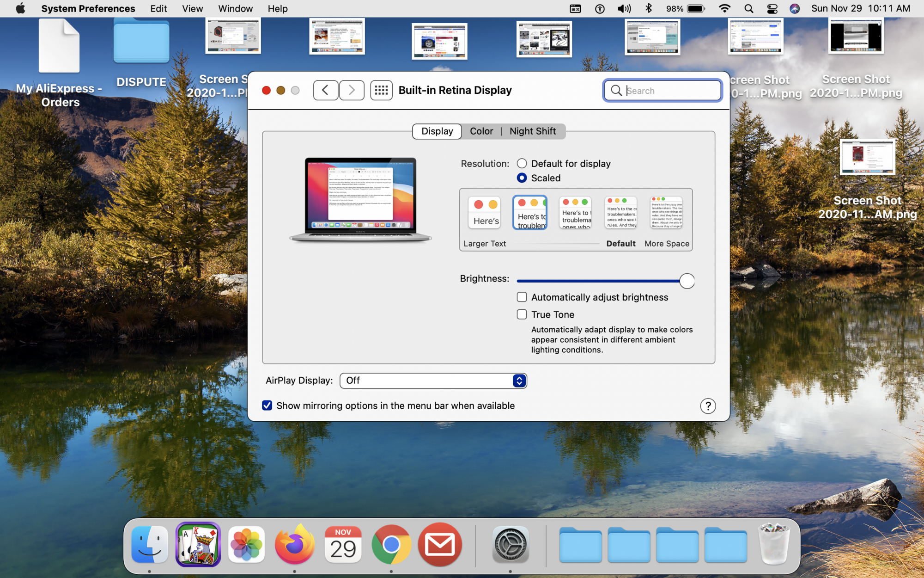Screen dimensions: 924x578
Task: Click Control Center icon in menu bar
Action: pos(772,9)
